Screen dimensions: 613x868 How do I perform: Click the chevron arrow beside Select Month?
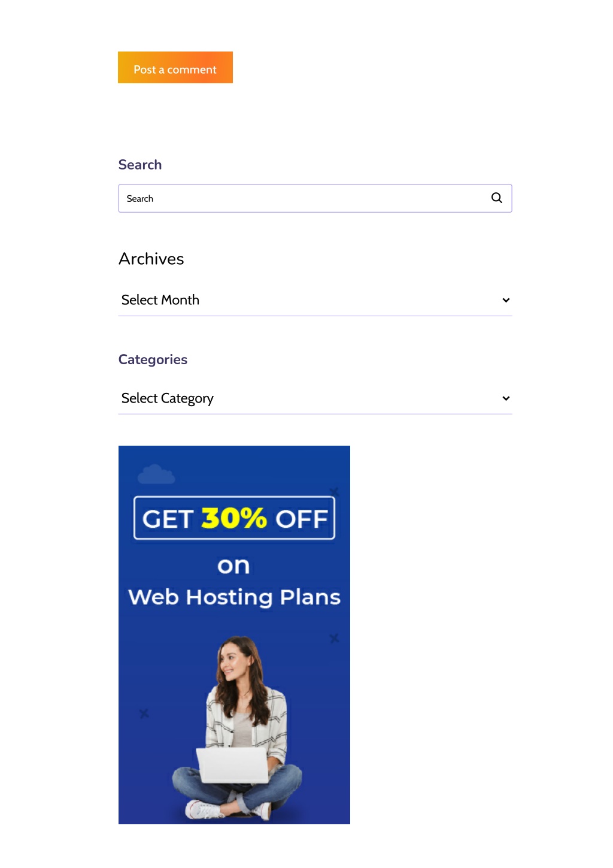tap(506, 300)
